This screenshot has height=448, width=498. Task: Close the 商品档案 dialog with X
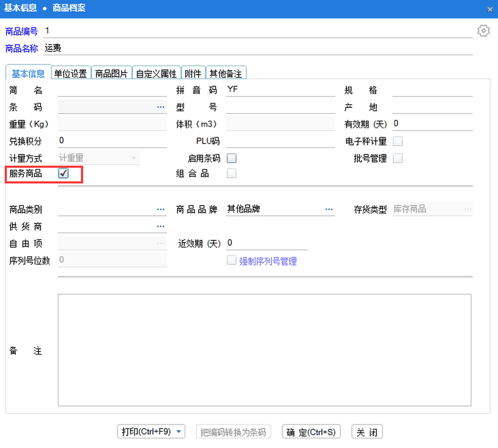[x=490, y=9]
